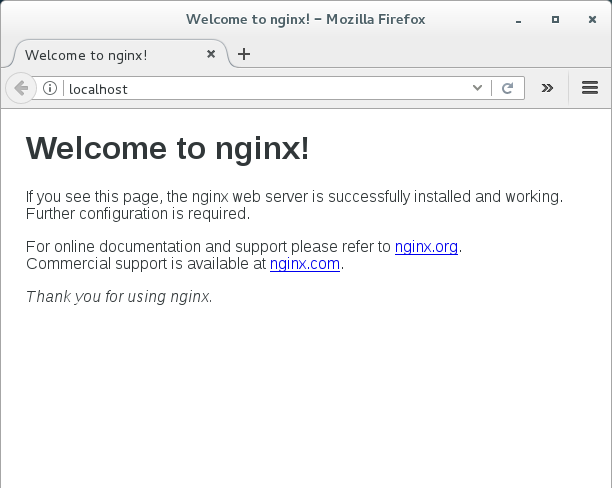
Task: Click 'If you see this page' sentence
Action: (295, 197)
